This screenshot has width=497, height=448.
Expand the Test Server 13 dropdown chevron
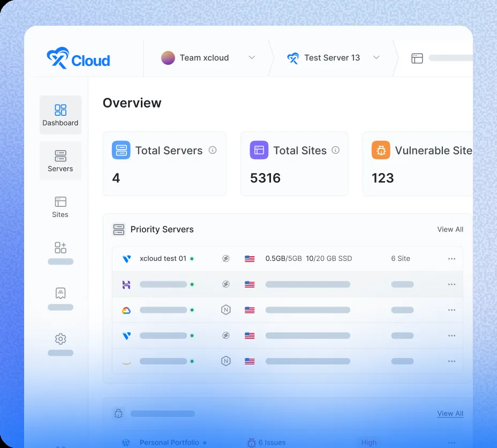pyautogui.click(x=376, y=57)
